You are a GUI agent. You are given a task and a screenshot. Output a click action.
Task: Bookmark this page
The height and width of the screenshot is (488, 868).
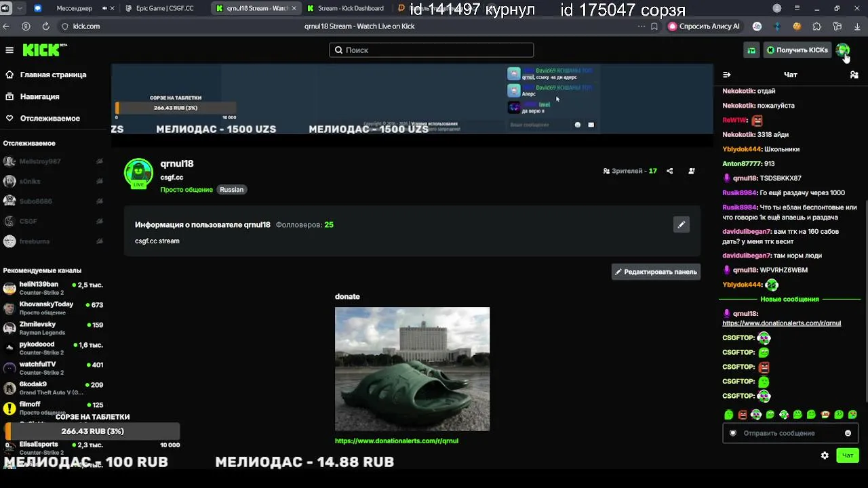coord(654,26)
